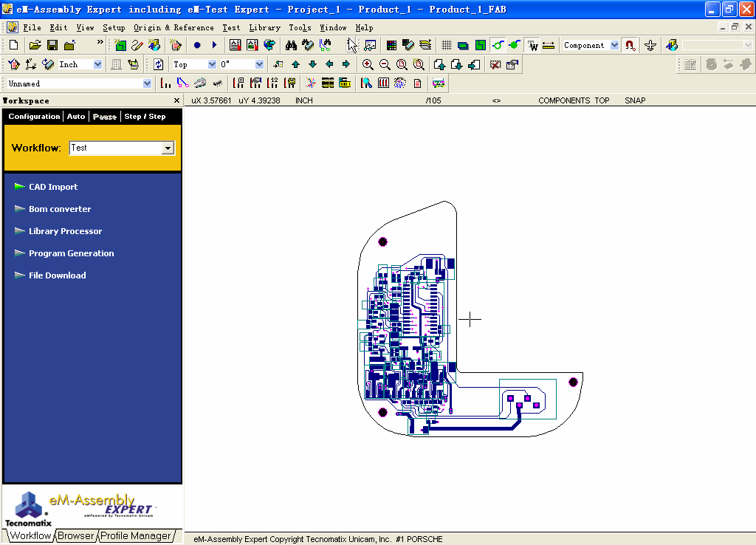
Task: Open the 0° rotation dropdown
Action: [x=259, y=64]
